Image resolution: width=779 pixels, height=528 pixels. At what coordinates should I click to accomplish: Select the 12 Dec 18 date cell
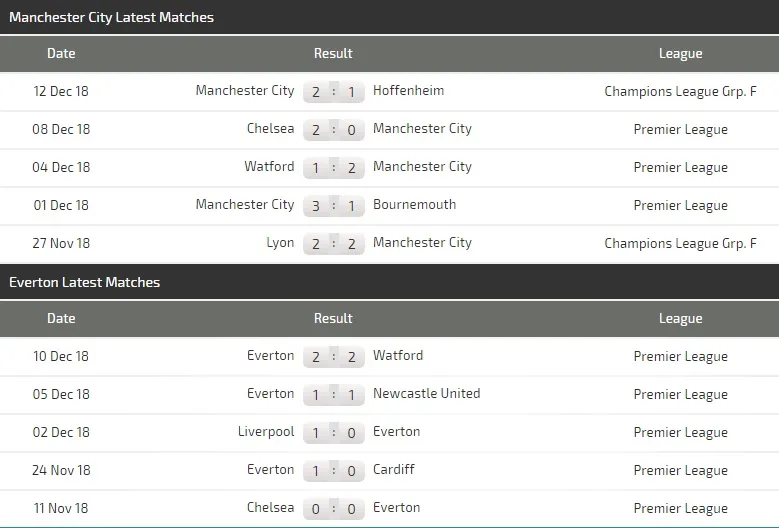point(61,91)
